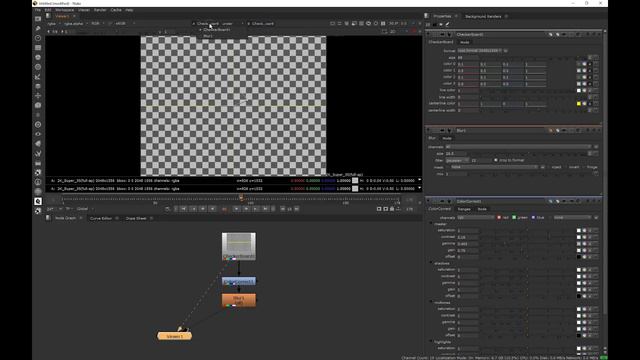Open the Node tab of CheckerBoard1 properties
Image resolution: width=640 pixels, height=360 pixels.
464,42
